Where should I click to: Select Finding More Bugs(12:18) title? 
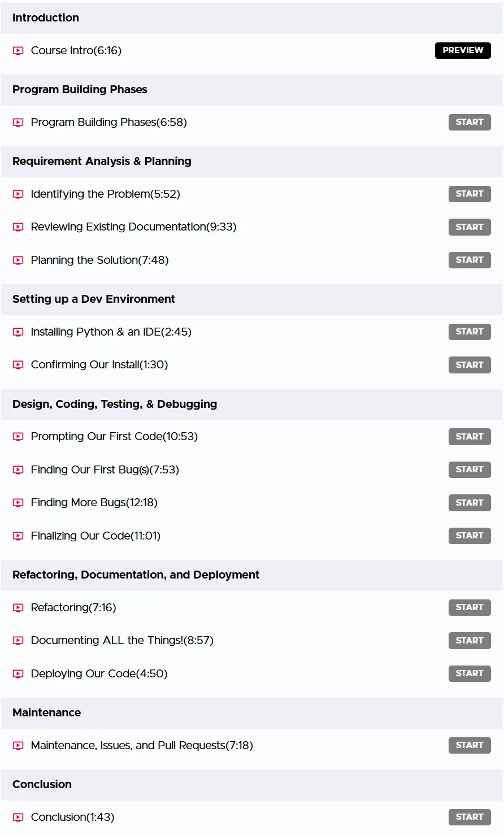pos(94,503)
